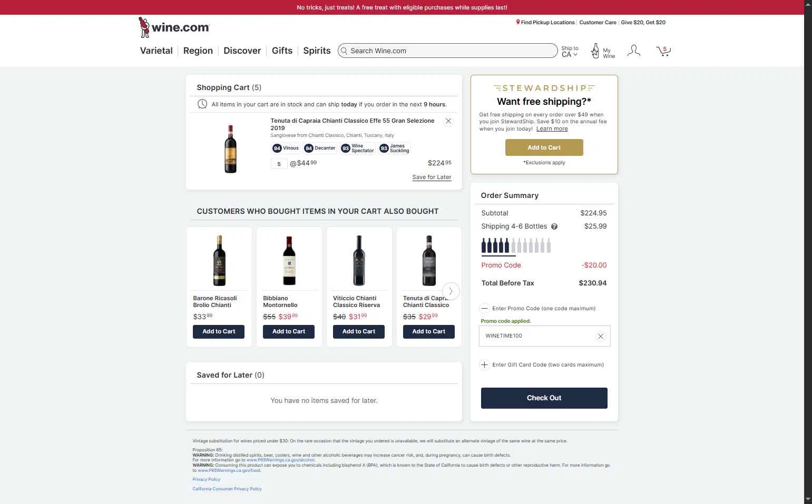812x504 pixels.
Task: Click the 94 Vinous rating badge
Action: [286, 148]
